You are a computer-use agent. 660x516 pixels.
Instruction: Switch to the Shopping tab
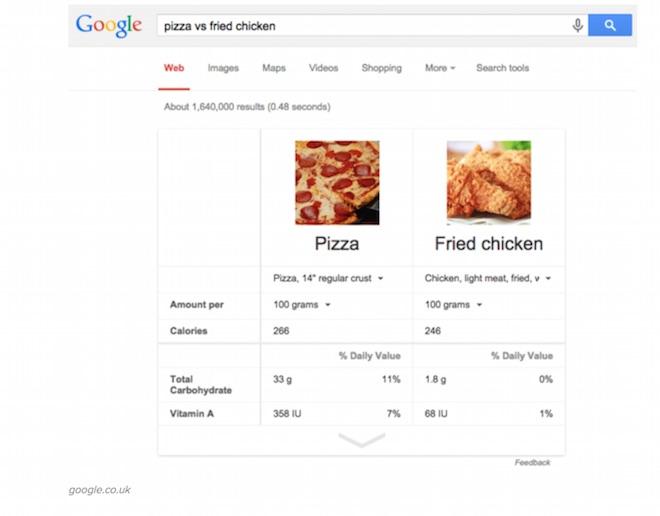click(x=381, y=68)
